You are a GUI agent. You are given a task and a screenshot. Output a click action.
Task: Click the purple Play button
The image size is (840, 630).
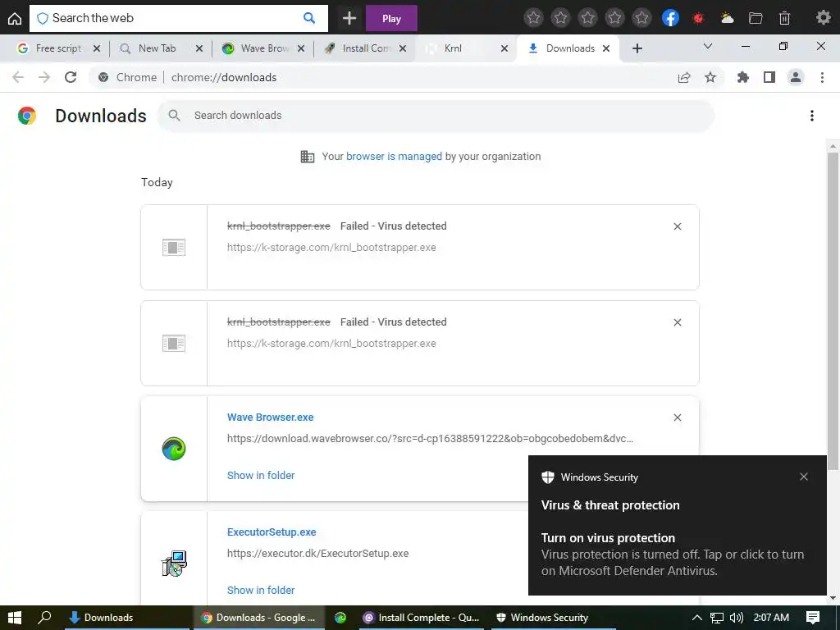point(391,18)
